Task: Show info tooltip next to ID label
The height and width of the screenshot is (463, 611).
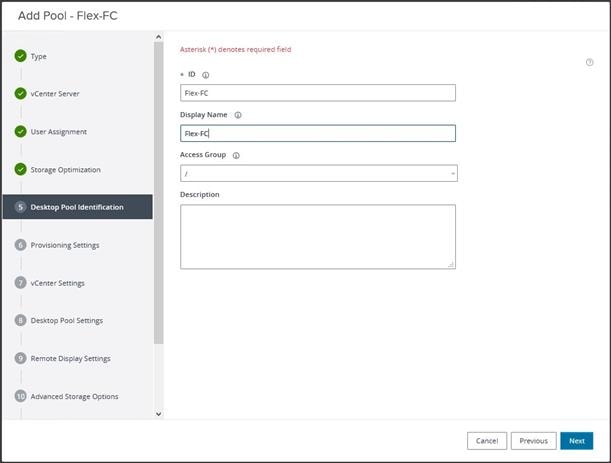Action: (206, 75)
